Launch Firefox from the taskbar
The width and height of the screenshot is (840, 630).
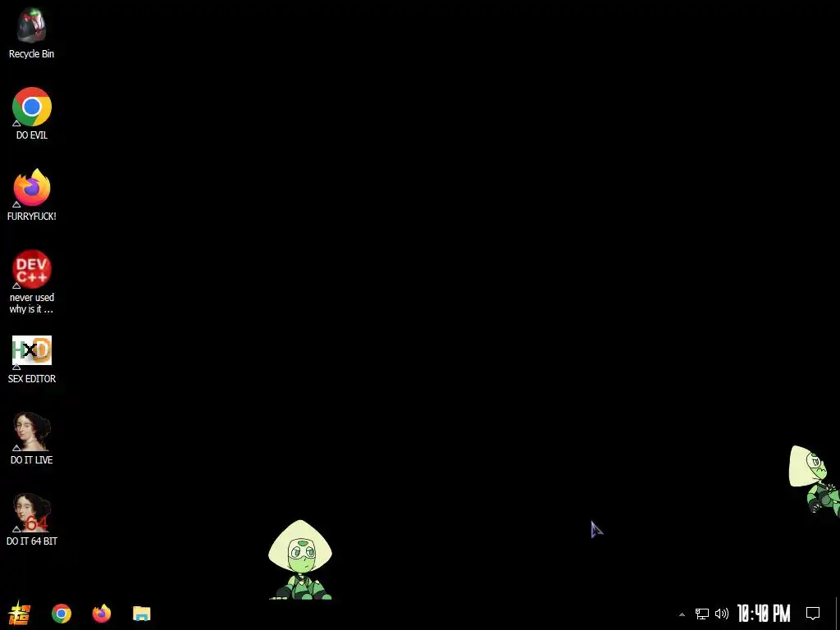(x=101, y=614)
